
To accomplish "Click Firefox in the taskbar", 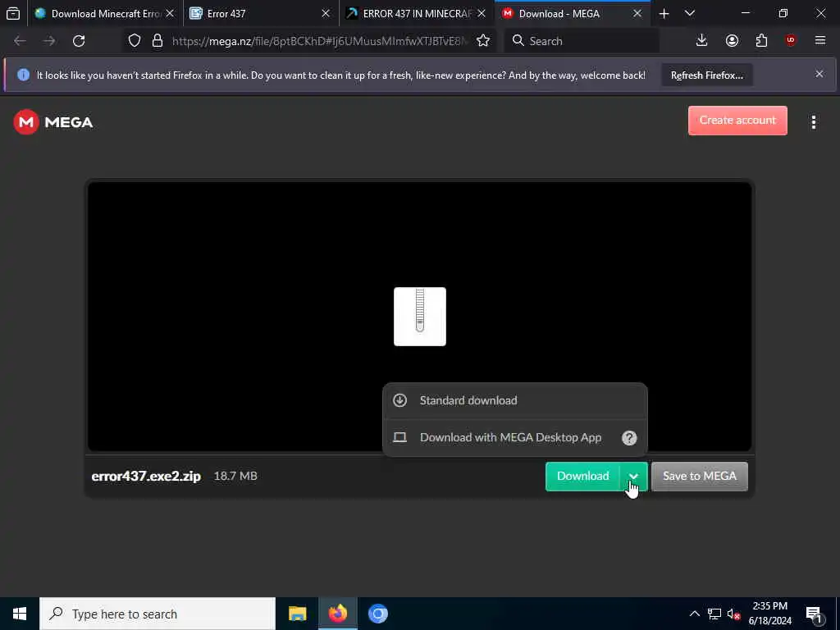I will pos(337,614).
